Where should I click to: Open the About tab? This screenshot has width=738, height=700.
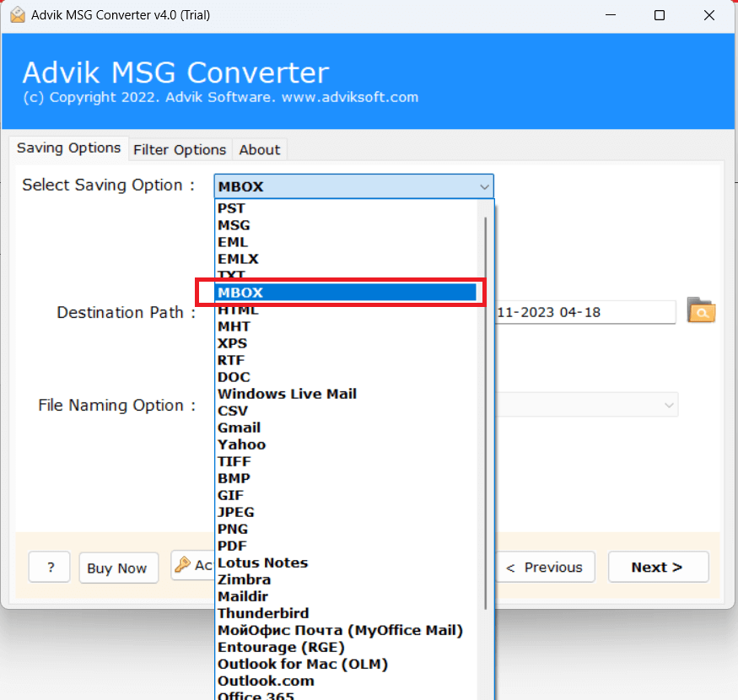click(259, 149)
